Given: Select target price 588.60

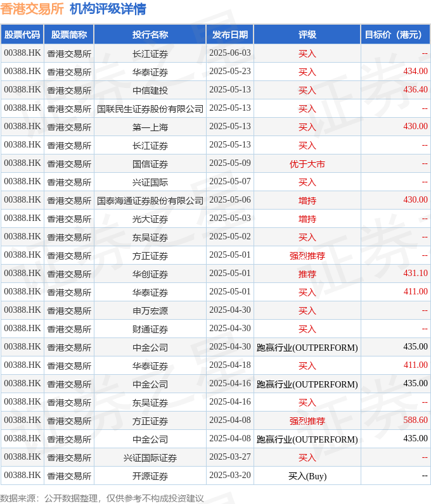Looking at the screenshot, I should pyautogui.click(x=415, y=420).
